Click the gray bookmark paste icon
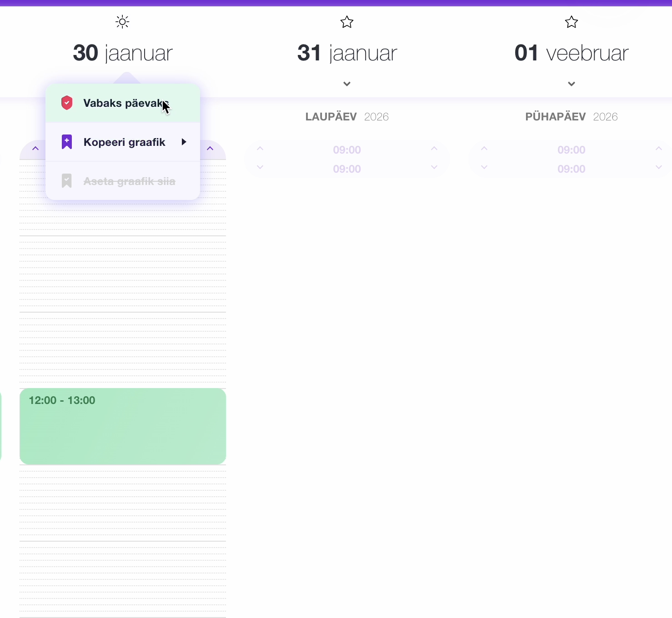The height and width of the screenshot is (618, 672). 67,181
